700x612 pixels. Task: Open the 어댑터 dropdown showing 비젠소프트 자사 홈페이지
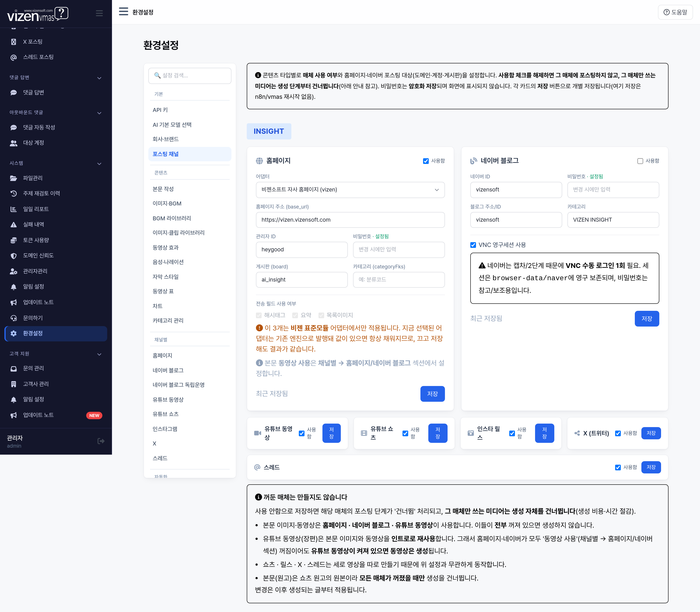[x=350, y=190]
